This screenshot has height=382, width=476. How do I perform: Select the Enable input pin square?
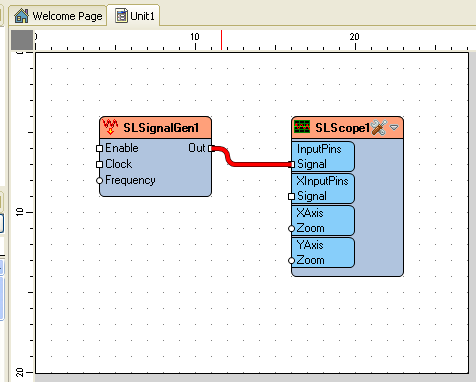[x=99, y=148]
